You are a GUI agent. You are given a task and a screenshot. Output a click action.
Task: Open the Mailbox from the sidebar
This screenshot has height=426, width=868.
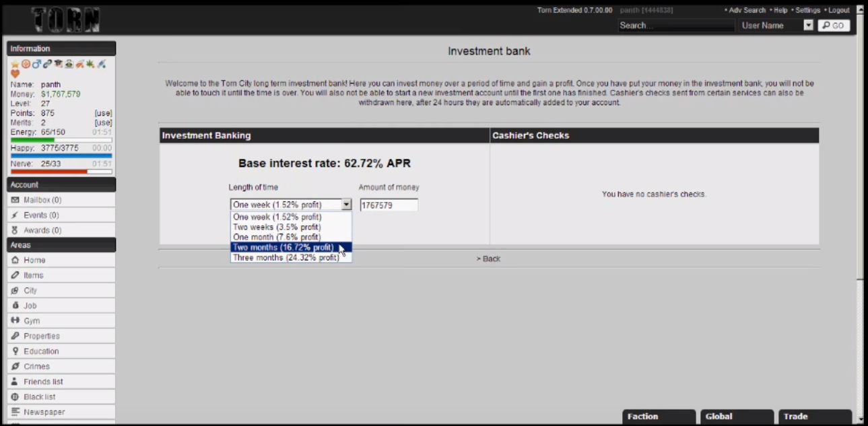click(42, 200)
